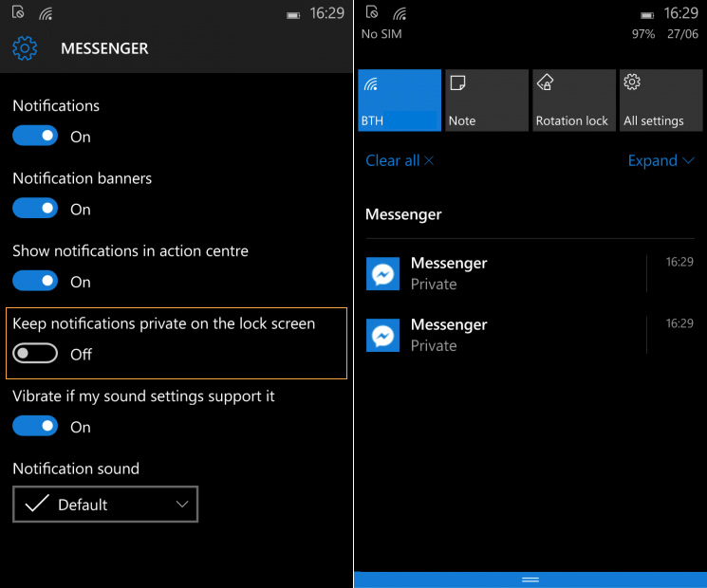Tap the Wi-Fi status icon in left status bar
The height and width of the screenshot is (588, 707).
click(46, 14)
